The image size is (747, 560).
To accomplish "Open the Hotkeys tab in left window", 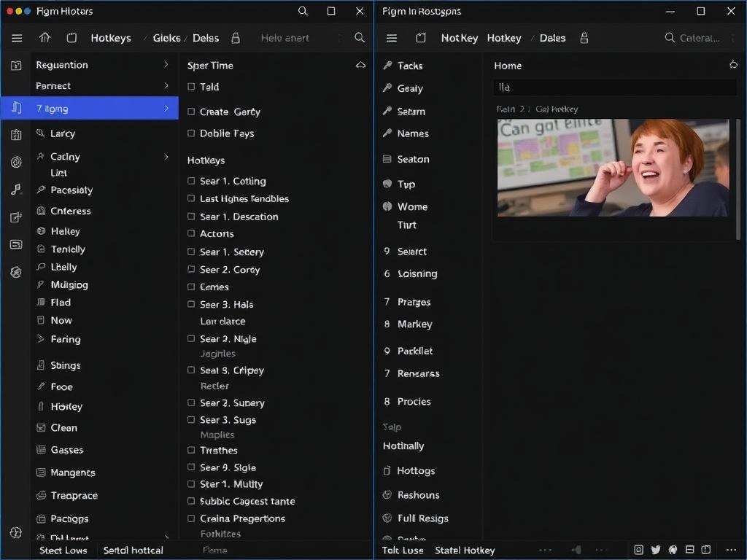I will click(x=111, y=38).
